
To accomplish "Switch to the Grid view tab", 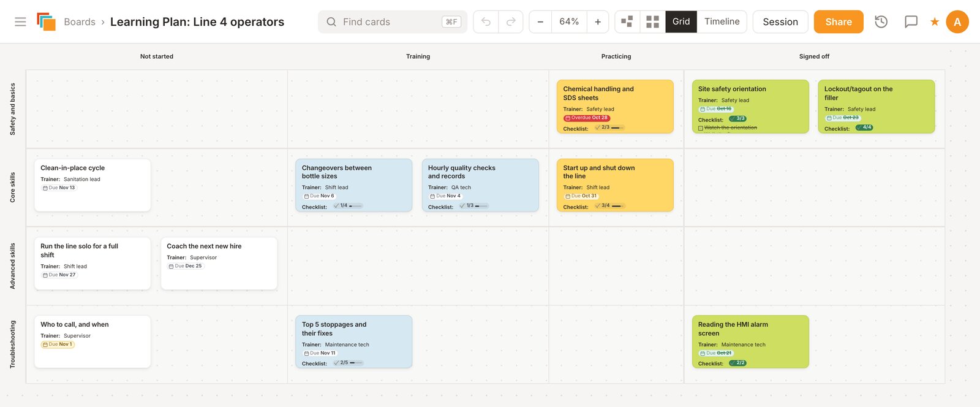I will [681, 22].
